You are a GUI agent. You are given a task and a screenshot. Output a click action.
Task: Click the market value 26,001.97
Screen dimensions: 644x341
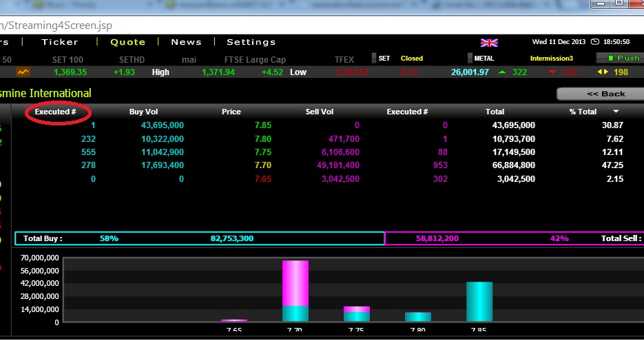pyautogui.click(x=470, y=72)
